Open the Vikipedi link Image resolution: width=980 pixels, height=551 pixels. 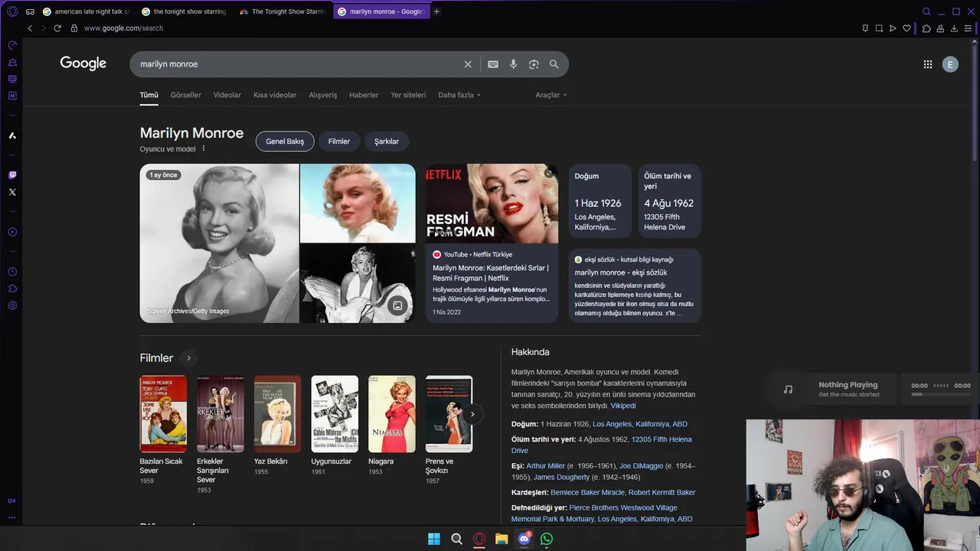click(623, 406)
